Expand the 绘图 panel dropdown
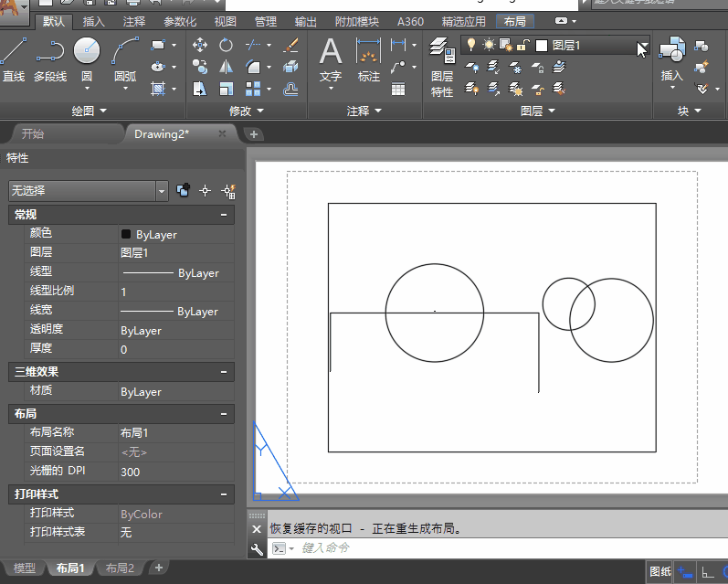The image size is (728, 584). click(x=89, y=111)
